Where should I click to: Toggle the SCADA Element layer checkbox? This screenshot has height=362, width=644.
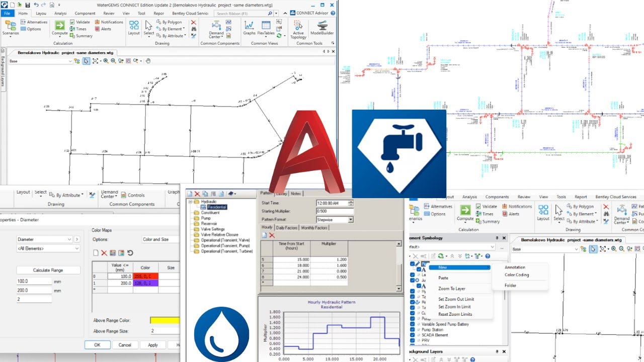click(413, 335)
